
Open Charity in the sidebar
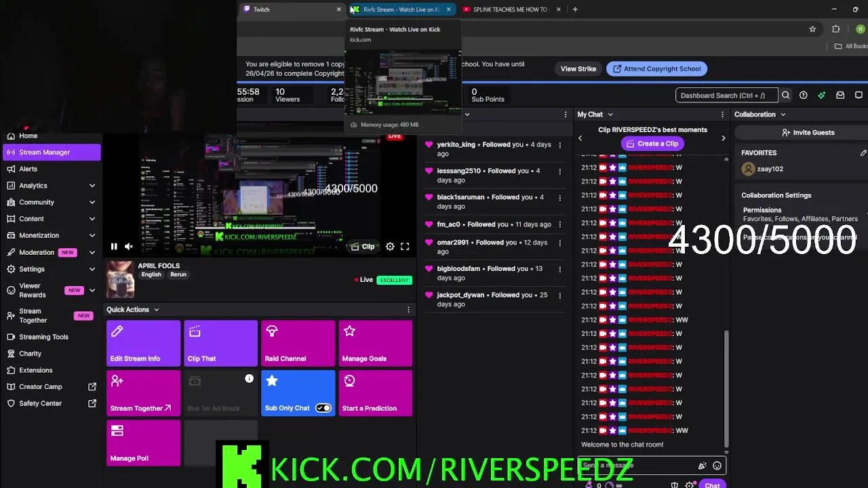click(51, 353)
